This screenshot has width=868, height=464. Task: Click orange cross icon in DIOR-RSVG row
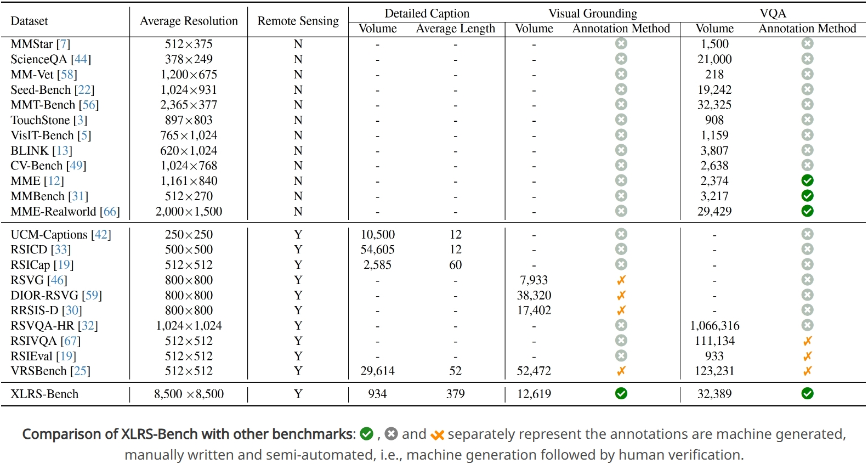point(621,296)
